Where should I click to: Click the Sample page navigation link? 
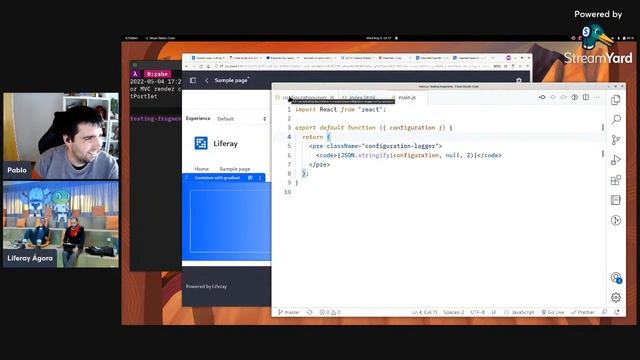[235, 169]
